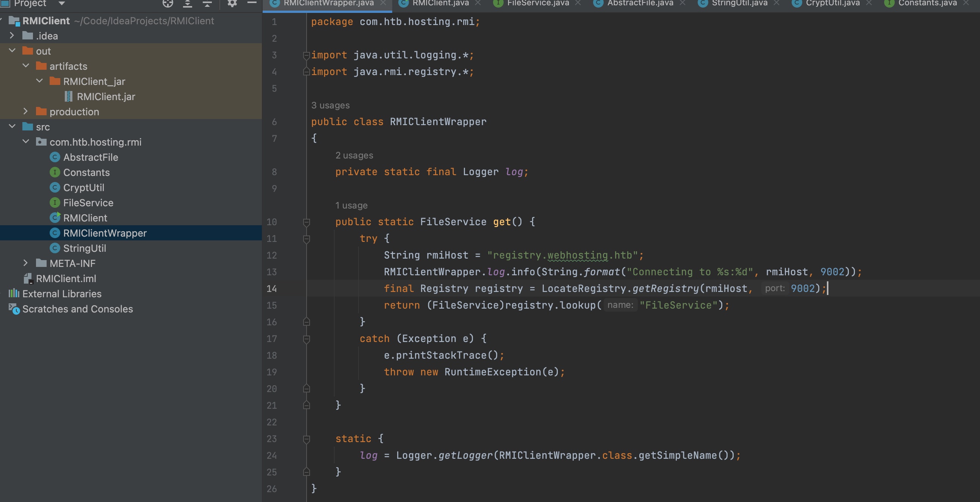Viewport: 980px width, 502px height.
Task: Switch to the StringUtil.java tab
Action: (739, 3)
